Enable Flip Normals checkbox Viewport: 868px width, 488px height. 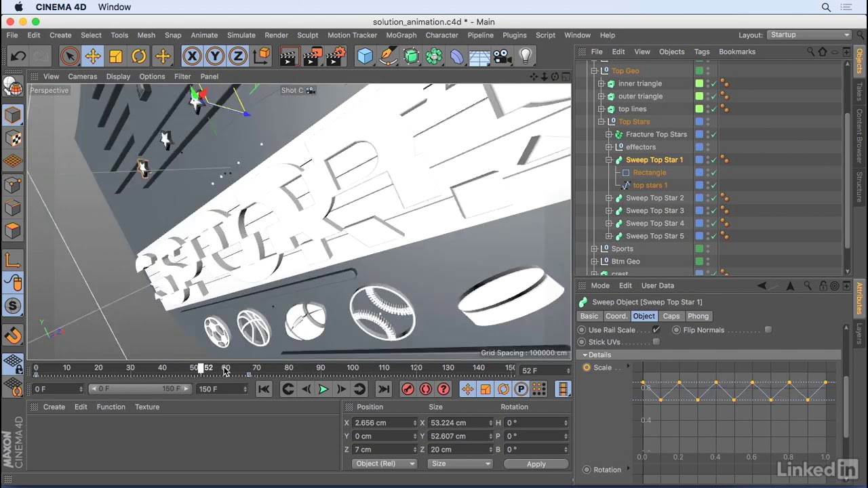(x=768, y=330)
